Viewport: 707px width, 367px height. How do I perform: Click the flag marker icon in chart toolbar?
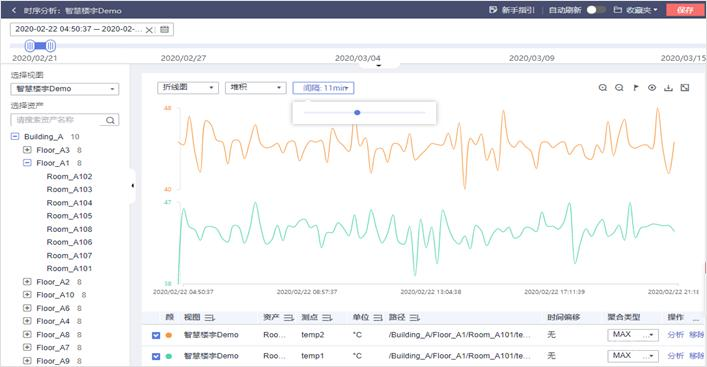pyautogui.click(x=636, y=87)
